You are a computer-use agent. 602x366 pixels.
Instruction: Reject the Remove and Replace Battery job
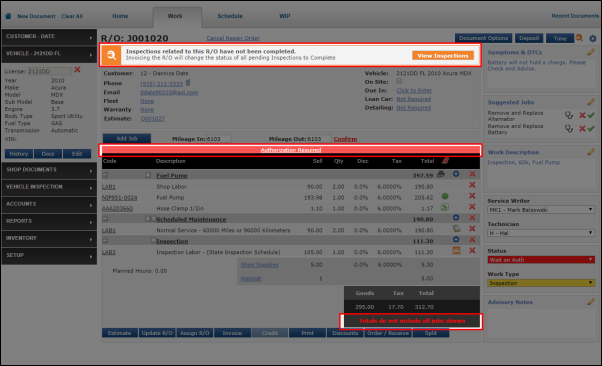pyautogui.click(x=582, y=128)
